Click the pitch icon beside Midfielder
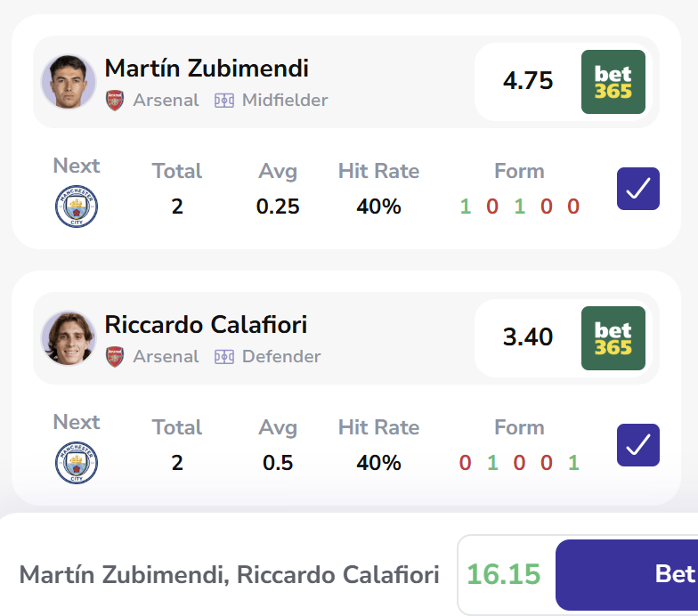This screenshot has width=698, height=616. point(223,100)
